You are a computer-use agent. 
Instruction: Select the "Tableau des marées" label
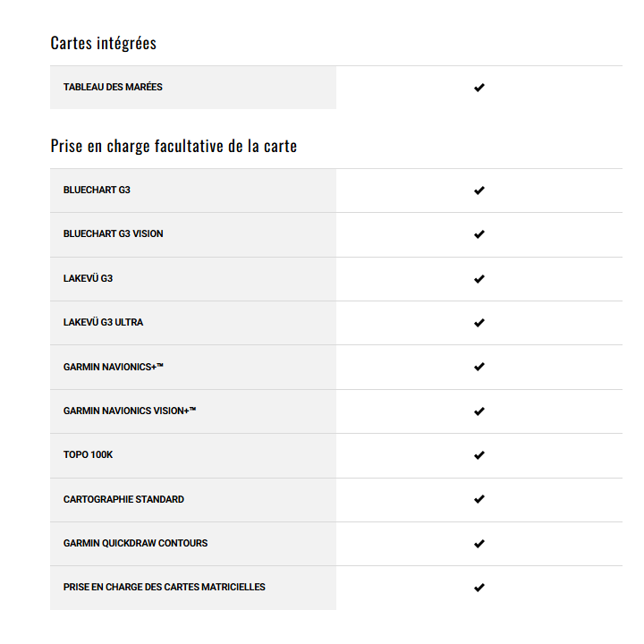113,88
